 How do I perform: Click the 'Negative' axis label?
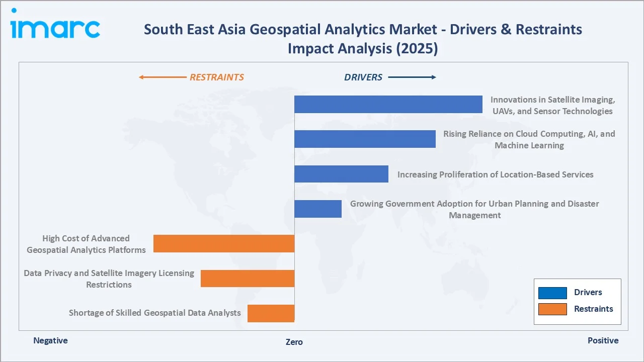[x=50, y=340]
